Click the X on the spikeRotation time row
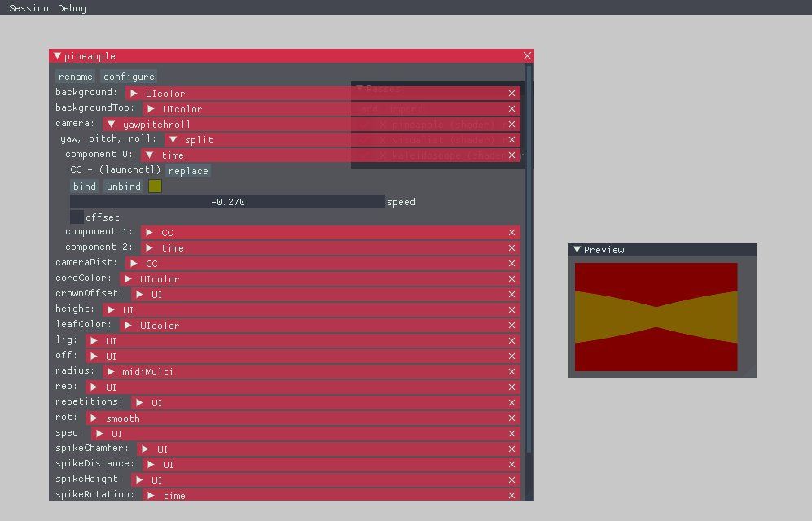Screen dimensions: 812x521 pyautogui.click(x=511, y=496)
